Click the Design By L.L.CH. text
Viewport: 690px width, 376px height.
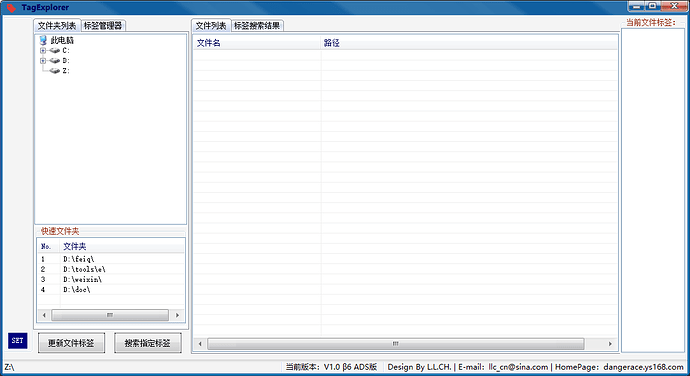pyautogui.click(x=419, y=367)
